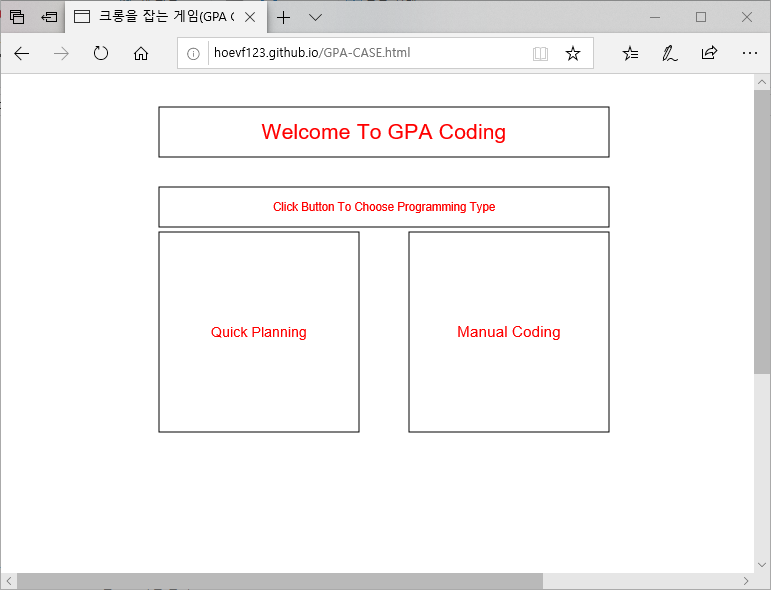Click the address bar URL
The image size is (771, 590).
click(312, 53)
